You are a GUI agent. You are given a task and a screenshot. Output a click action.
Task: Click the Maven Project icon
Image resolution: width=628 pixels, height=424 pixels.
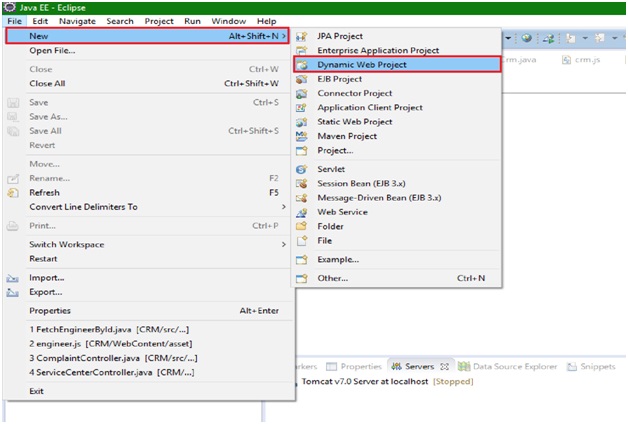(x=301, y=136)
